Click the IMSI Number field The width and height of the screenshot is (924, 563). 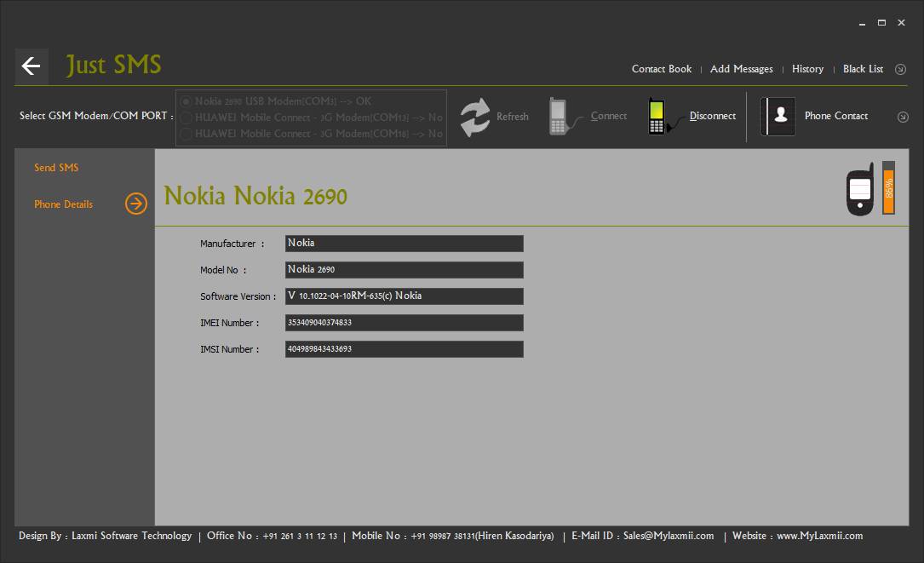405,349
